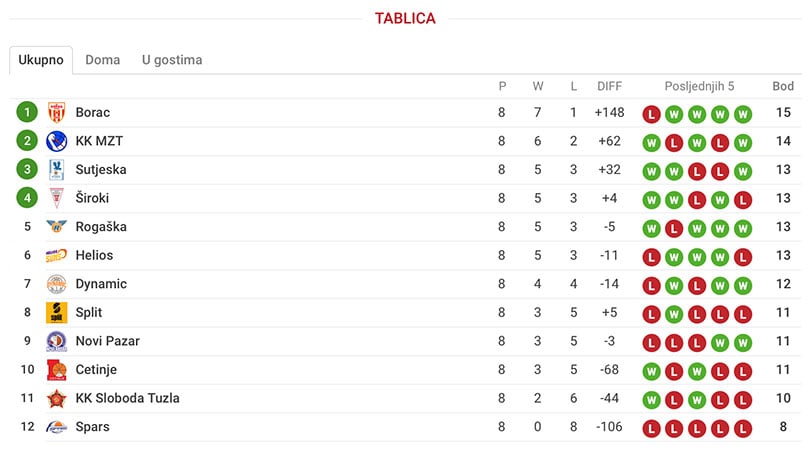Click the Posljednjih 5 column header
810x449 pixels.
(699, 86)
